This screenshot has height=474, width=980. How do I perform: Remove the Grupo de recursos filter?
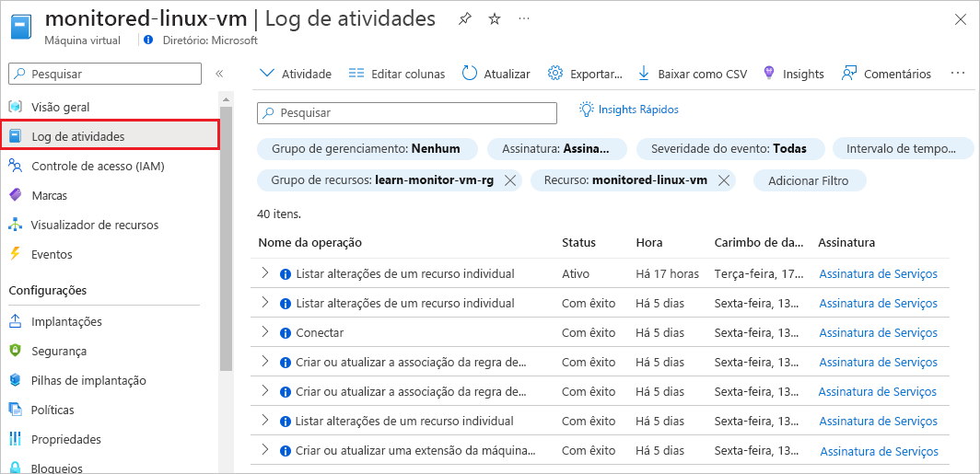pyautogui.click(x=509, y=180)
